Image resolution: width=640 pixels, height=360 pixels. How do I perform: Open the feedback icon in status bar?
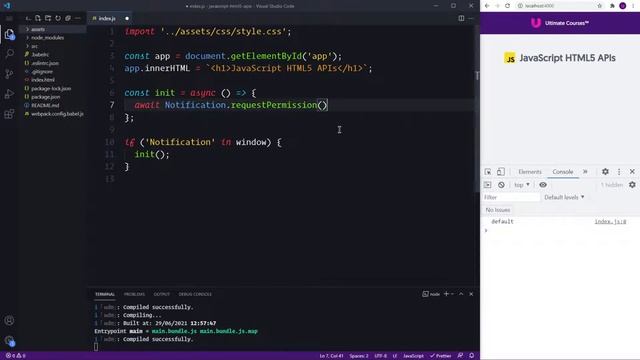460,356
